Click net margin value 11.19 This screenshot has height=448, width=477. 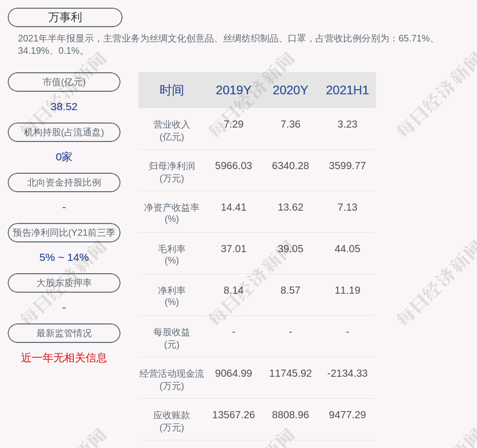[347, 290]
